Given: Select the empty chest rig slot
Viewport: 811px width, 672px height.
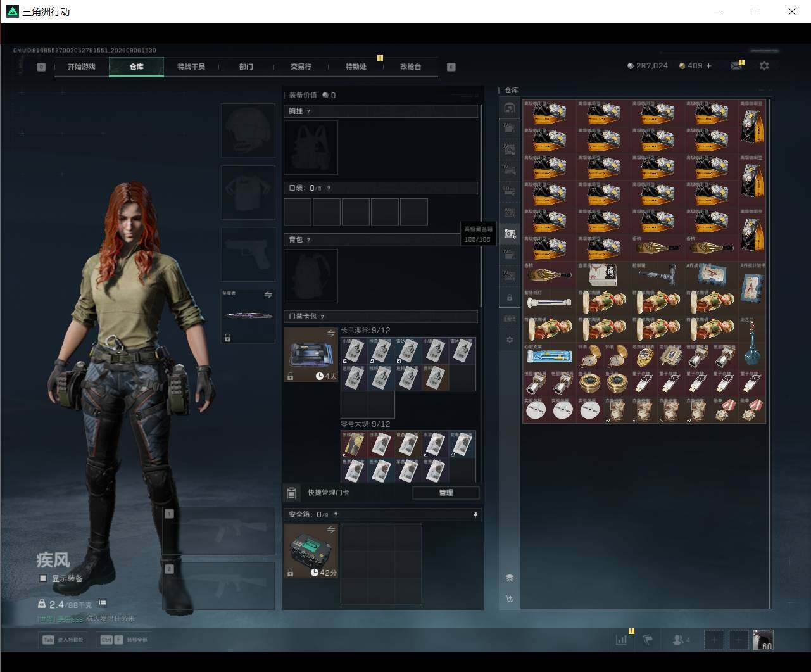Looking at the screenshot, I should tap(311, 148).
